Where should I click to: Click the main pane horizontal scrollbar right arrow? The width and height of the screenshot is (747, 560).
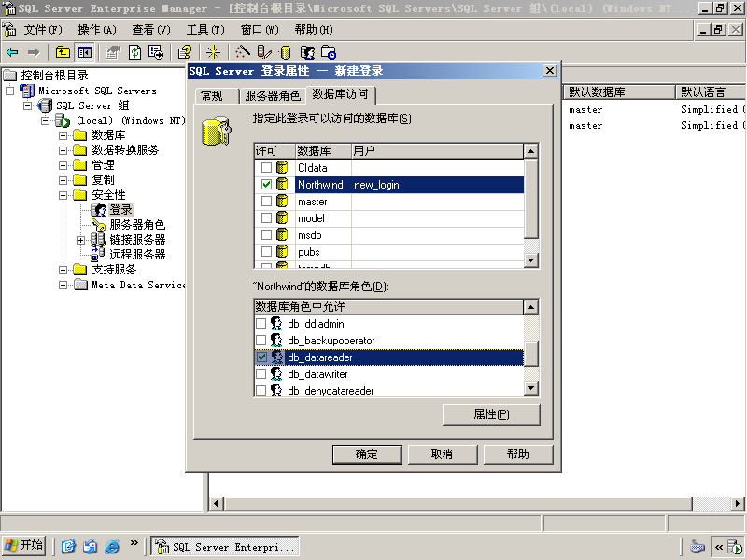pos(738,503)
